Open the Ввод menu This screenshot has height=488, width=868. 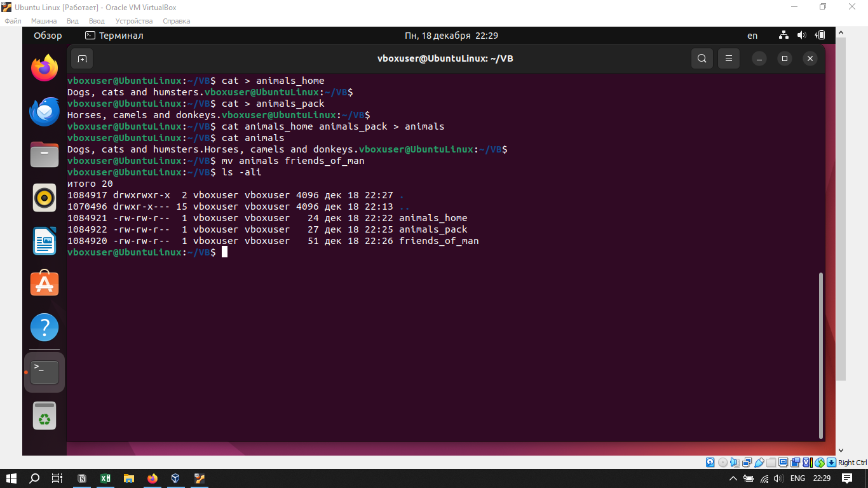click(x=97, y=21)
